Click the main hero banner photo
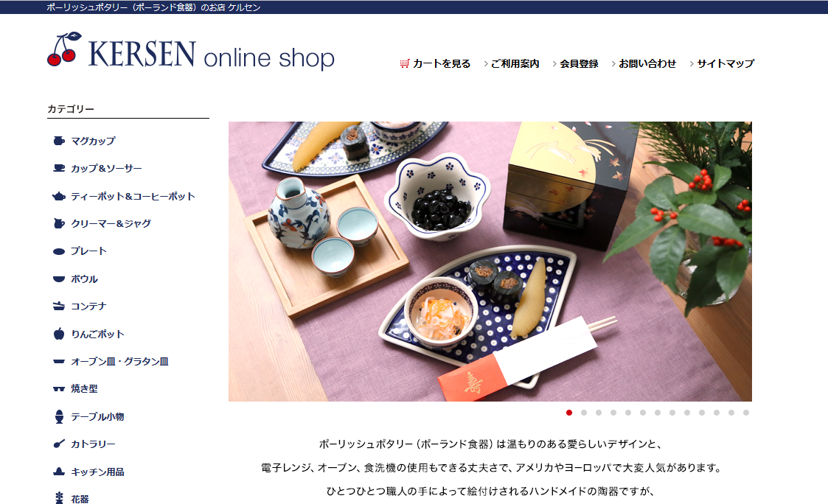This screenshot has width=828, height=504. [490, 262]
